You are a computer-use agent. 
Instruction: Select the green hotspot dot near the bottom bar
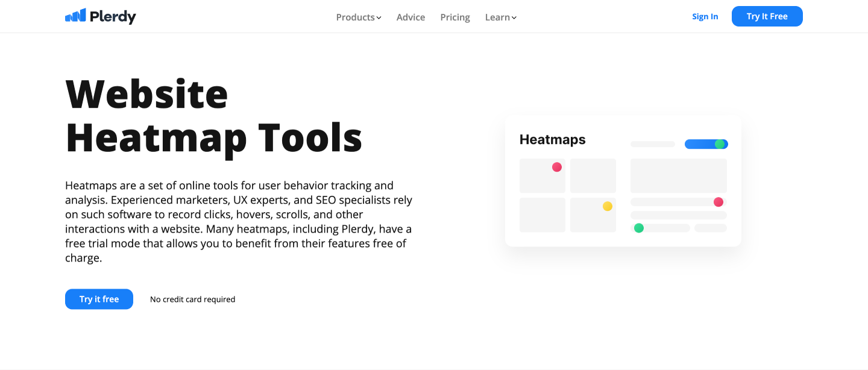click(639, 228)
